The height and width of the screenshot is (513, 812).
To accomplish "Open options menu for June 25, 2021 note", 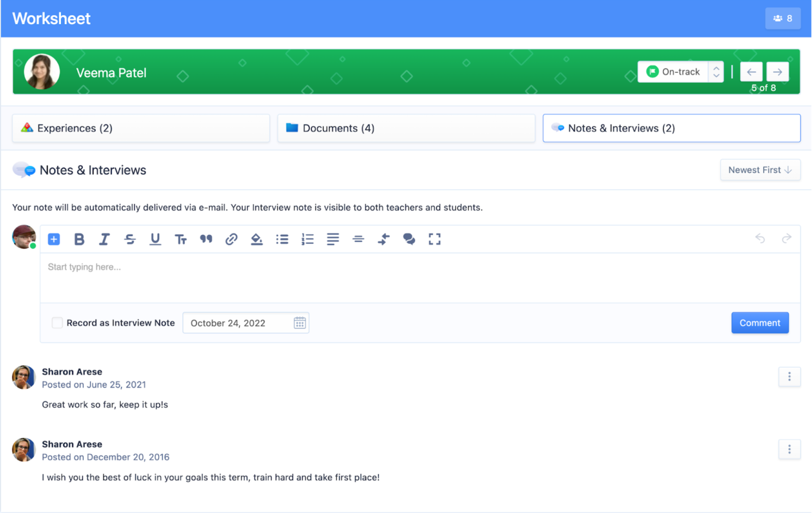I will tap(789, 376).
